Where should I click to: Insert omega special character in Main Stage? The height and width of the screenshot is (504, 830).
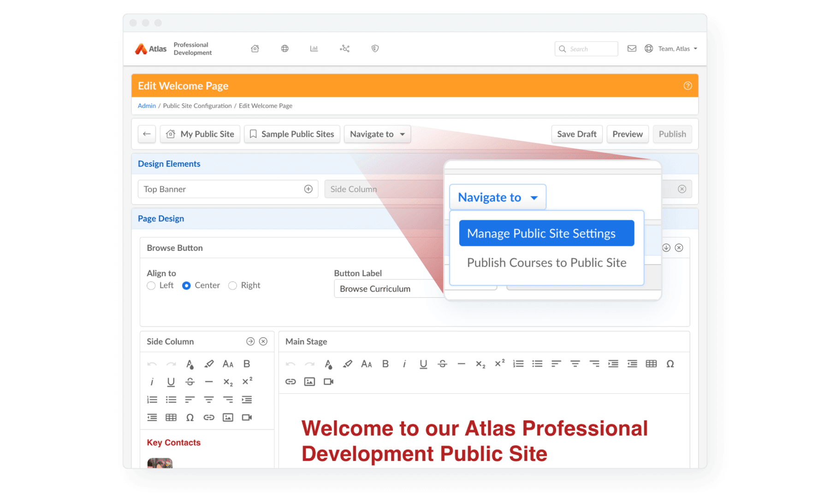tap(670, 364)
